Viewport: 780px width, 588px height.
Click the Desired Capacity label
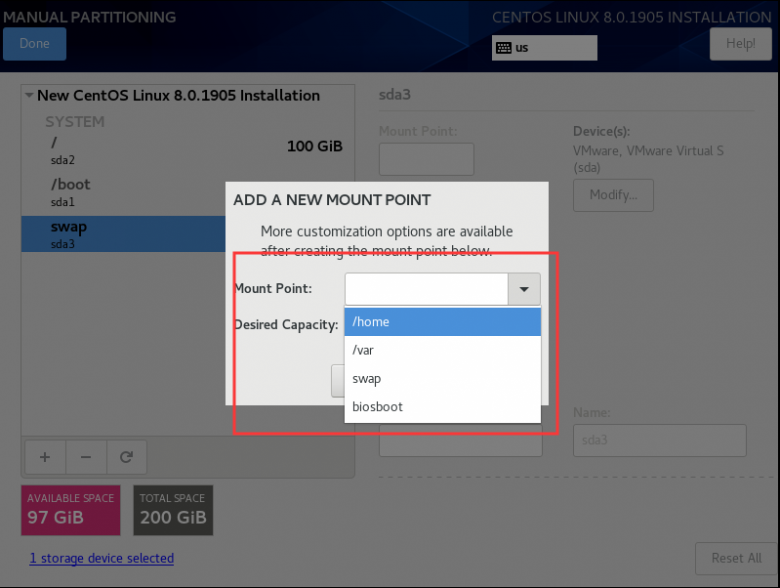(x=286, y=324)
